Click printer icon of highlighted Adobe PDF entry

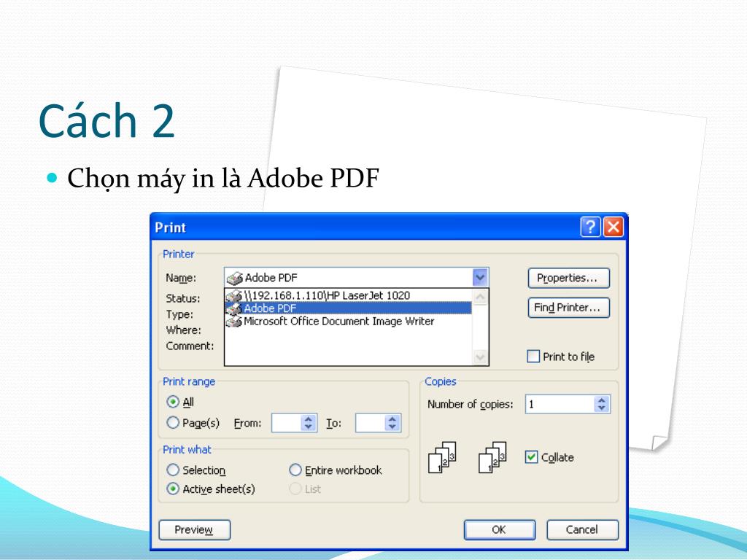[233, 308]
